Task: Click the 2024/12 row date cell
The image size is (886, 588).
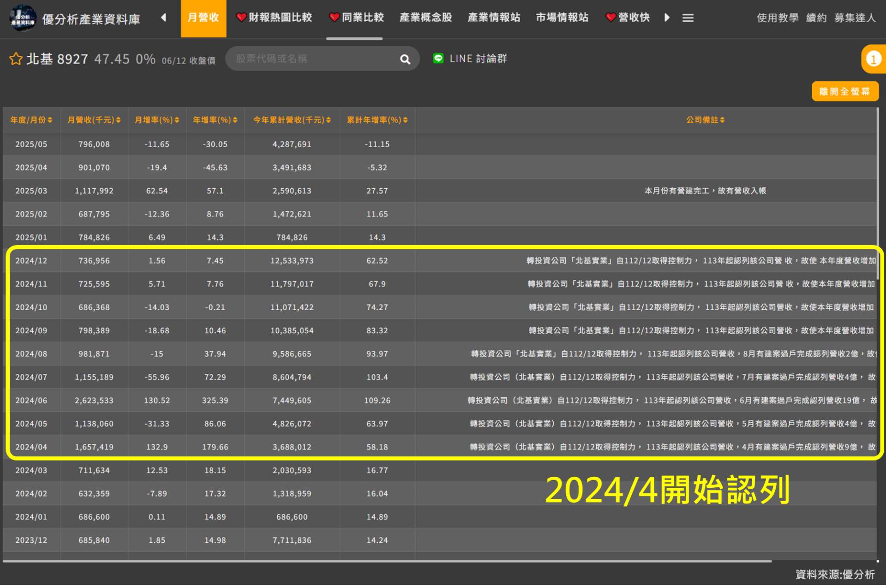Action: click(31, 262)
